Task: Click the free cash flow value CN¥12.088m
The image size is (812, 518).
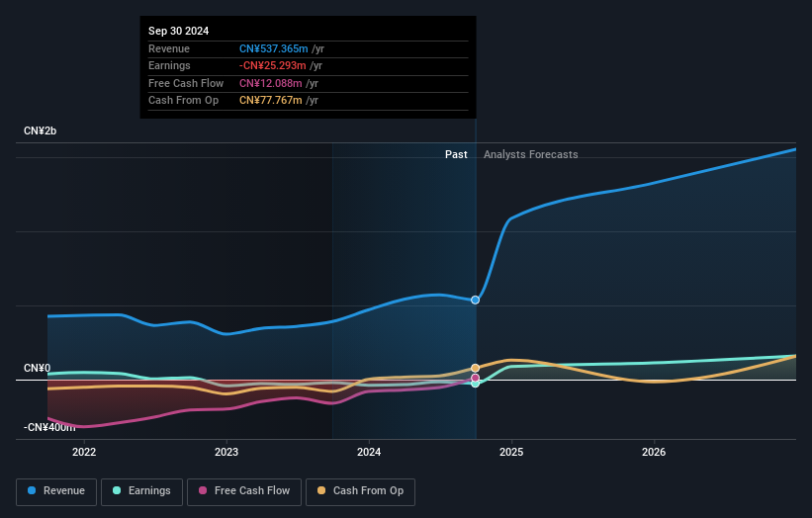Action: point(270,83)
